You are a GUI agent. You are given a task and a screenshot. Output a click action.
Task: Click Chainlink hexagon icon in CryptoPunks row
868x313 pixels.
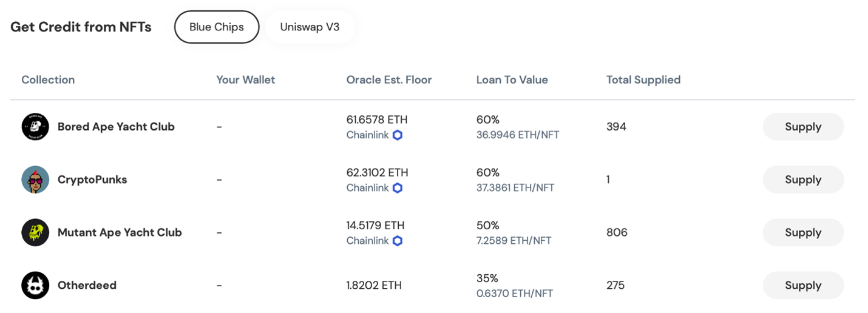(x=398, y=188)
